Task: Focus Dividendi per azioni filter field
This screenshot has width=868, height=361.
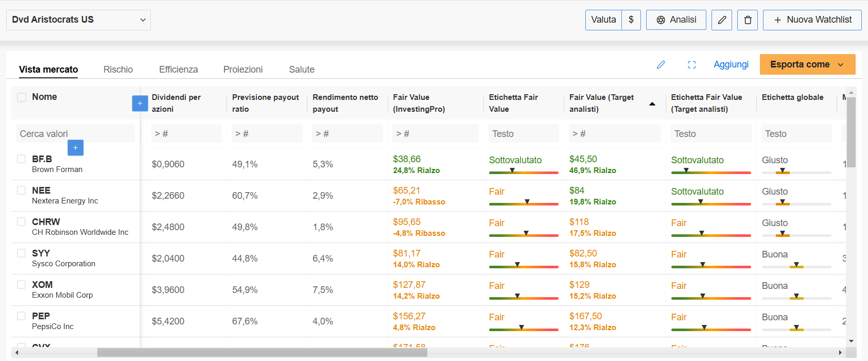Action: coord(186,134)
